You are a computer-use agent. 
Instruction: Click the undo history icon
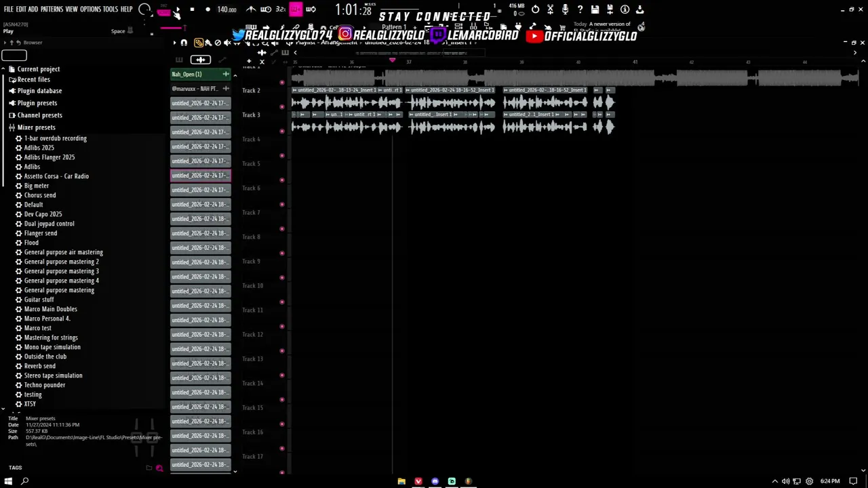(535, 9)
